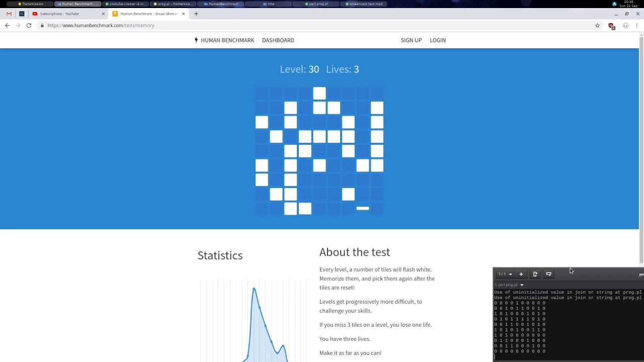Click the 'About the test' heading
644x362 pixels.
pos(355,252)
